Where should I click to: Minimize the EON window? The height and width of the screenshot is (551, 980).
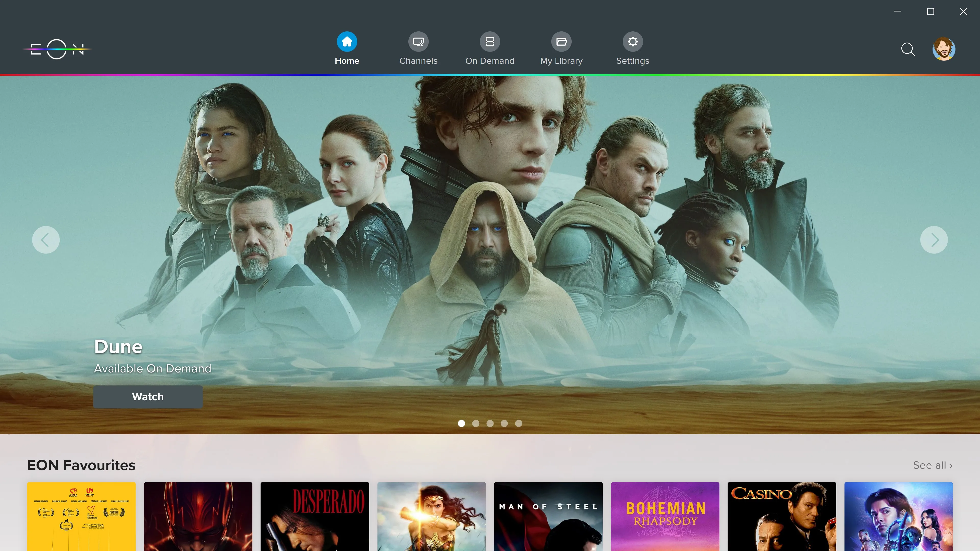898,11
